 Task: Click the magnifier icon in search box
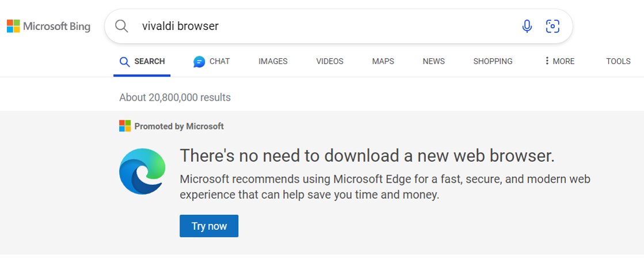[x=121, y=26]
